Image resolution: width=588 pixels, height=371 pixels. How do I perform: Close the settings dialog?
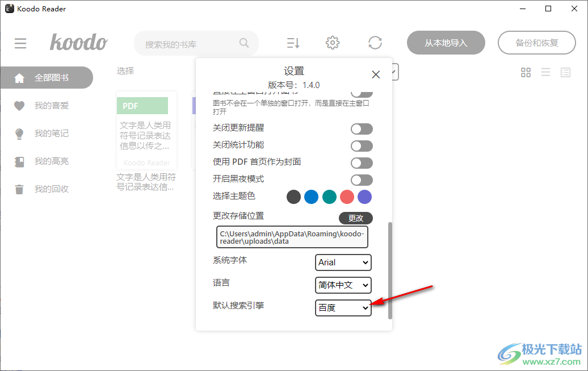pyautogui.click(x=376, y=74)
